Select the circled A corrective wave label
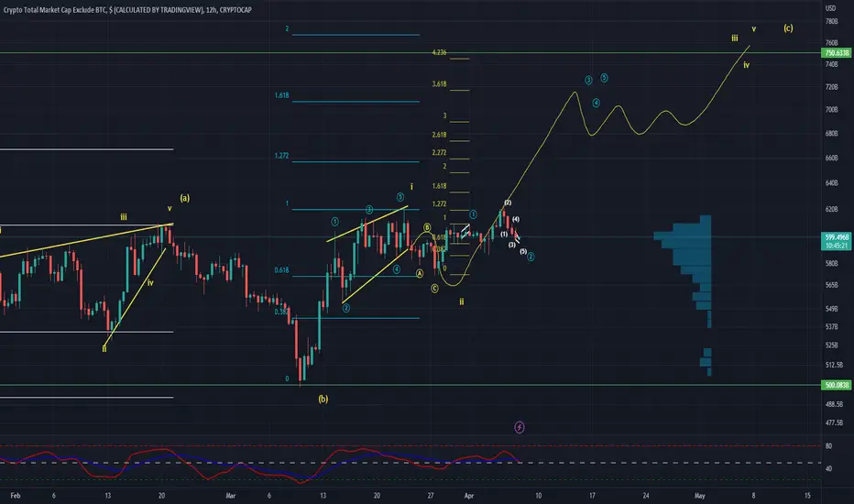The height and width of the screenshot is (504, 854). click(420, 273)
